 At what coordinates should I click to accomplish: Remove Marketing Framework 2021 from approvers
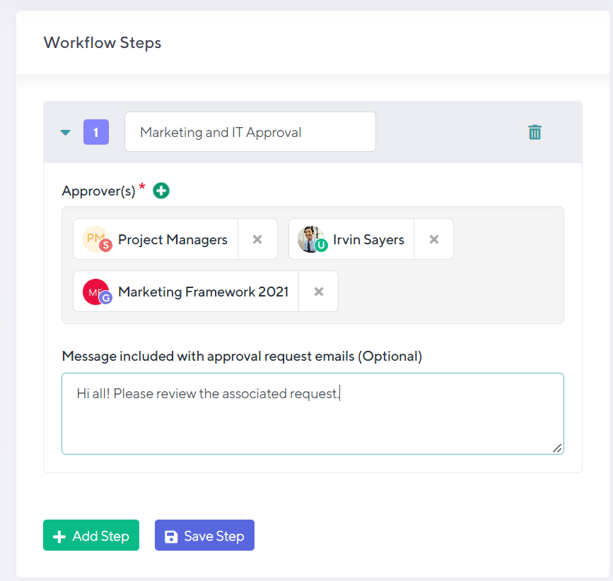point(319,292)
